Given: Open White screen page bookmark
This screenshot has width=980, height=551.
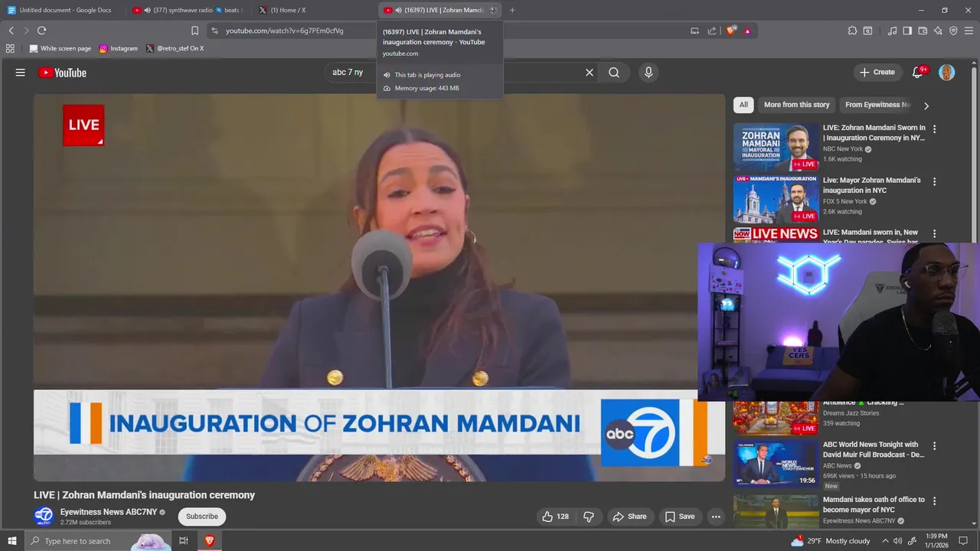Looking at the screenshot, I should coord(60,48).
